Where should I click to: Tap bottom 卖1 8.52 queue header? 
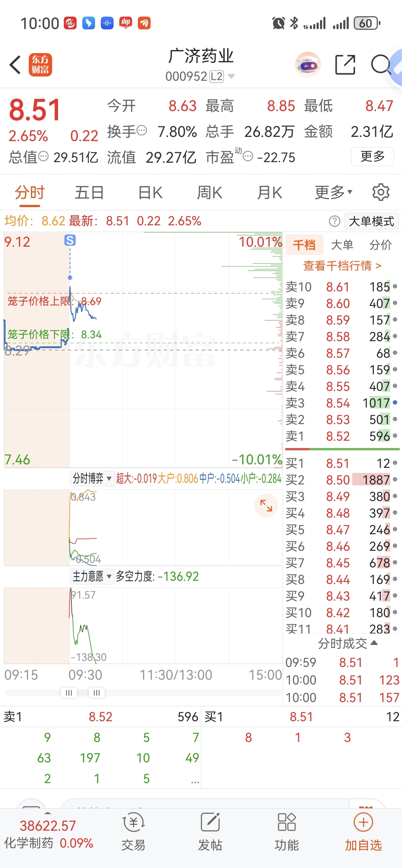coord(100,716)
